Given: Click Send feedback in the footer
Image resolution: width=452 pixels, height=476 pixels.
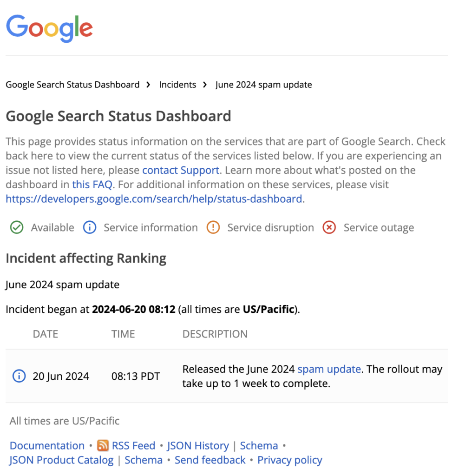Looking at the screenshot, I should coord(210,460).
